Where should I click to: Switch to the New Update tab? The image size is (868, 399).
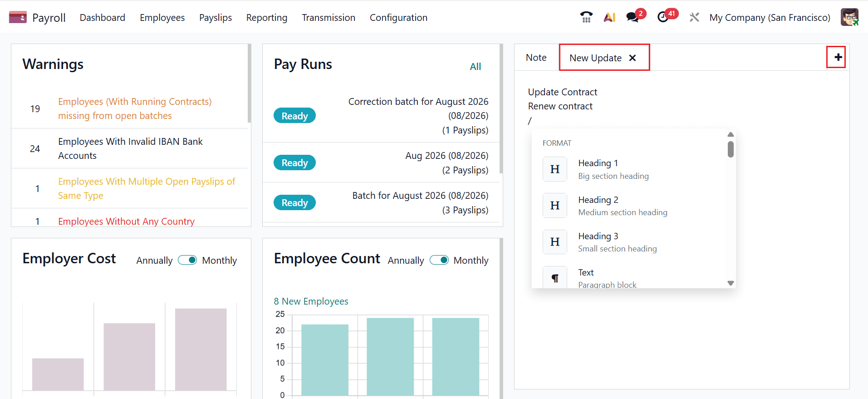point(595,58)
